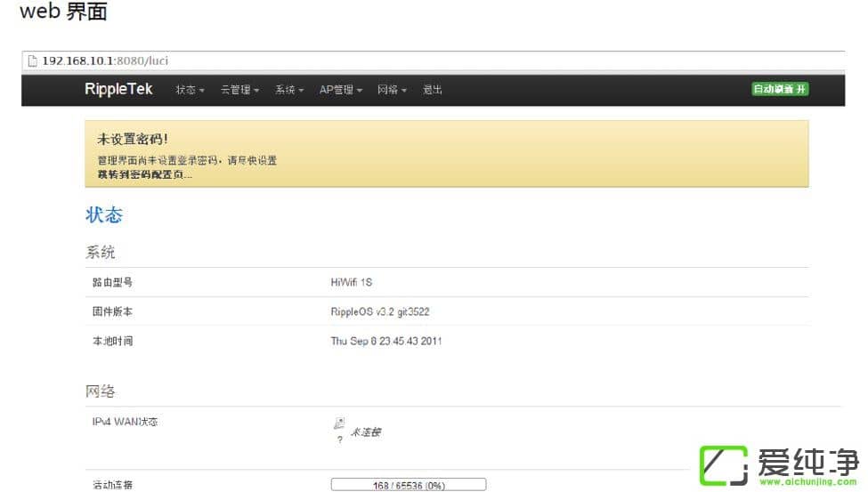Click the IPv4 WAN status network icon

tap(339, 424)
